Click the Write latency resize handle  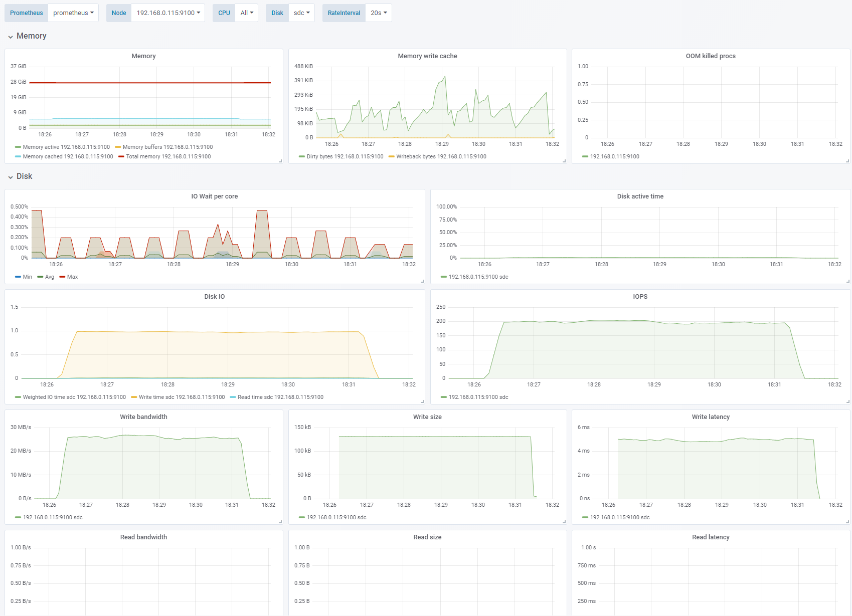(847, 522)
